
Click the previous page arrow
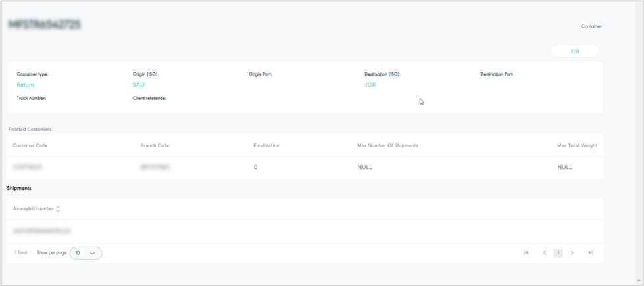coord(545,253)
